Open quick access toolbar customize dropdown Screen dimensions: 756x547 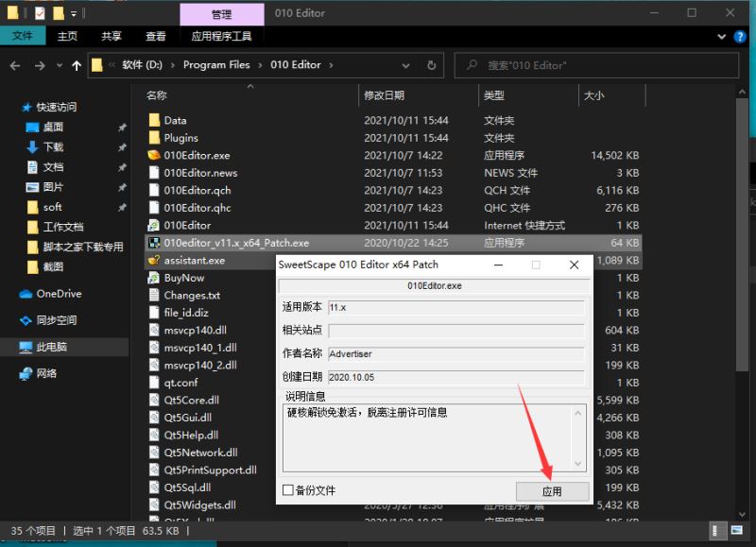[74, 13]
